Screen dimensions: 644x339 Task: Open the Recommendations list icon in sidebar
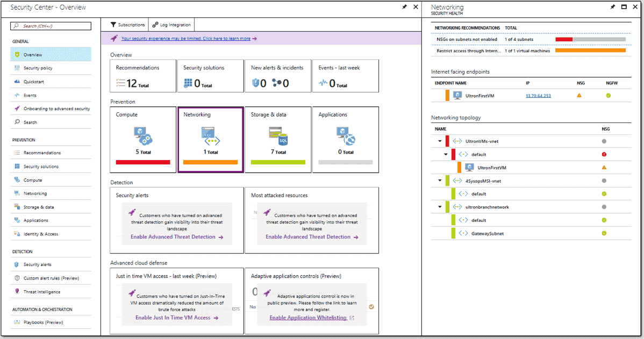(17, 153)
